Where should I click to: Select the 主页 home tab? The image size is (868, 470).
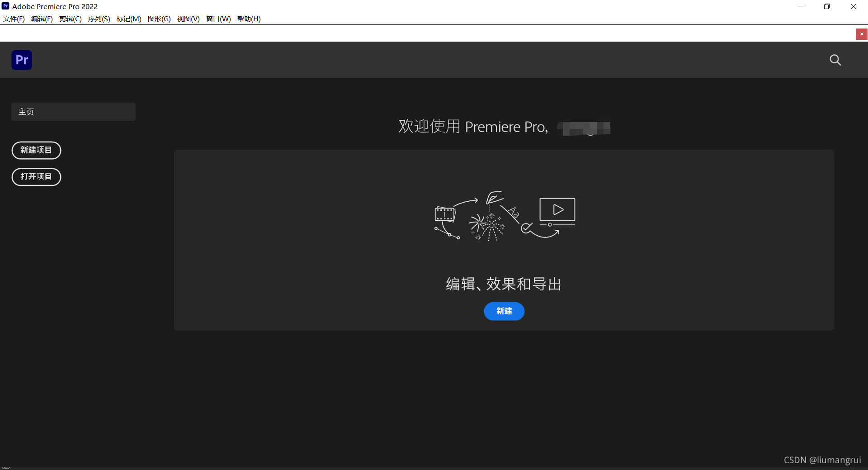pyautogui.click(x=73, y=112)
